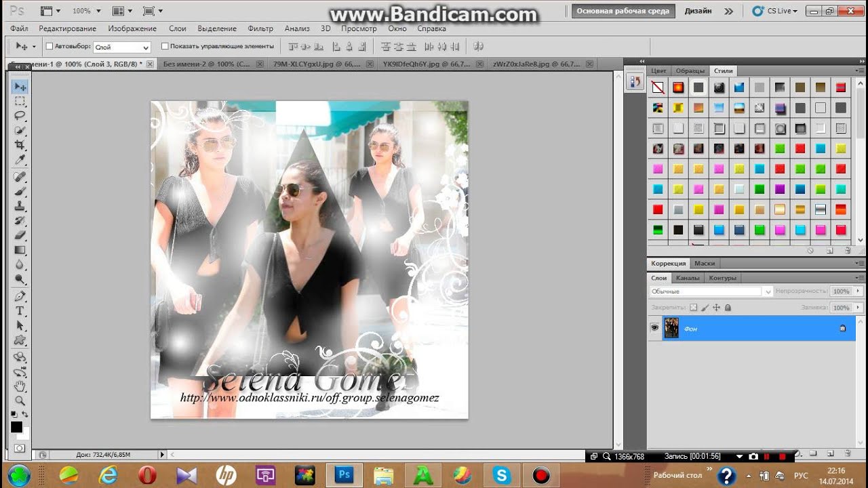
Task: Switch to the Образцы tab
Action: click(690, 70)
